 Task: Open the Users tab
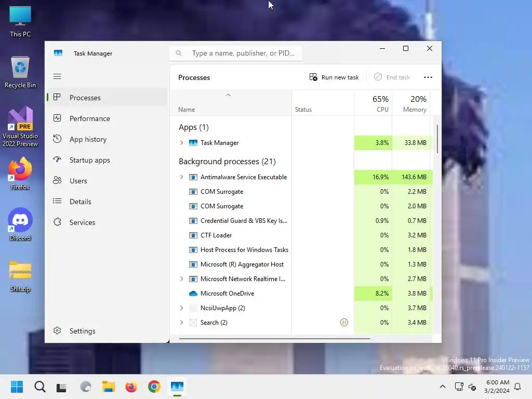pyautogui.click(x=107, y=181)
